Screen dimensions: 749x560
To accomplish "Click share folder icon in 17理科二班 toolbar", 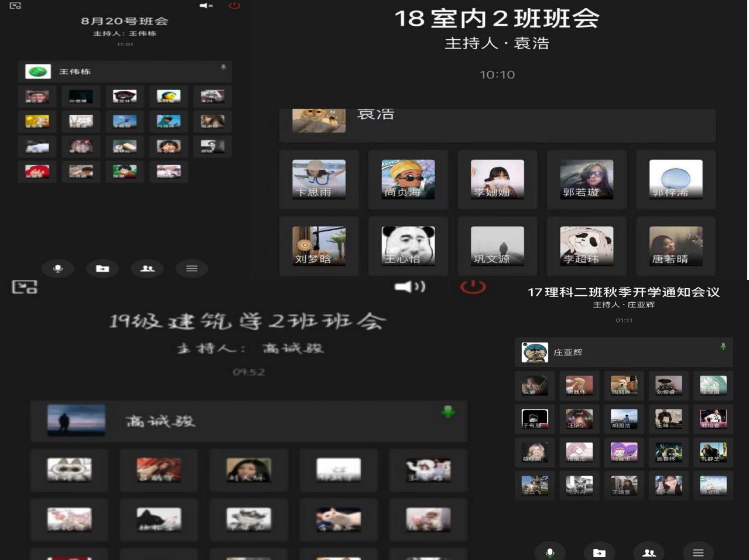I will pyautogui.click(x=599, y=552).
